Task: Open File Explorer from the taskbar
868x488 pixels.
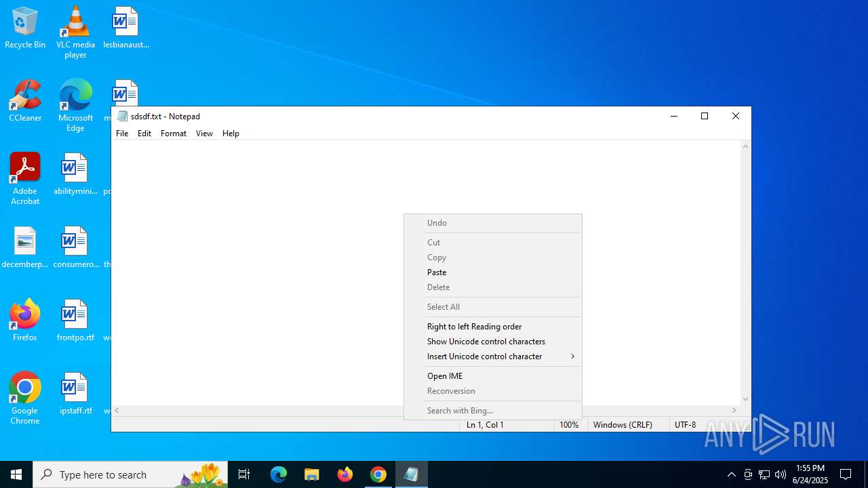Action: tap(312, 474)
